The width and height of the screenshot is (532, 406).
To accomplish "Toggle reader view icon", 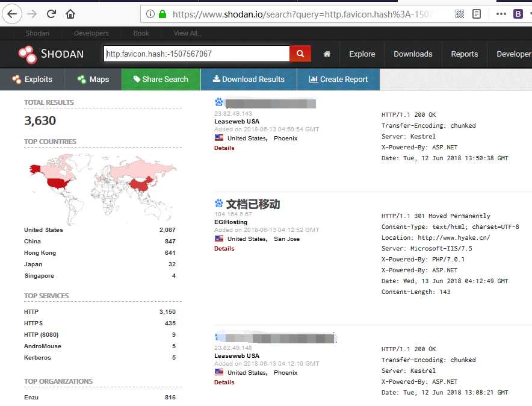I will pyautogui.click(x=477, y=14).
